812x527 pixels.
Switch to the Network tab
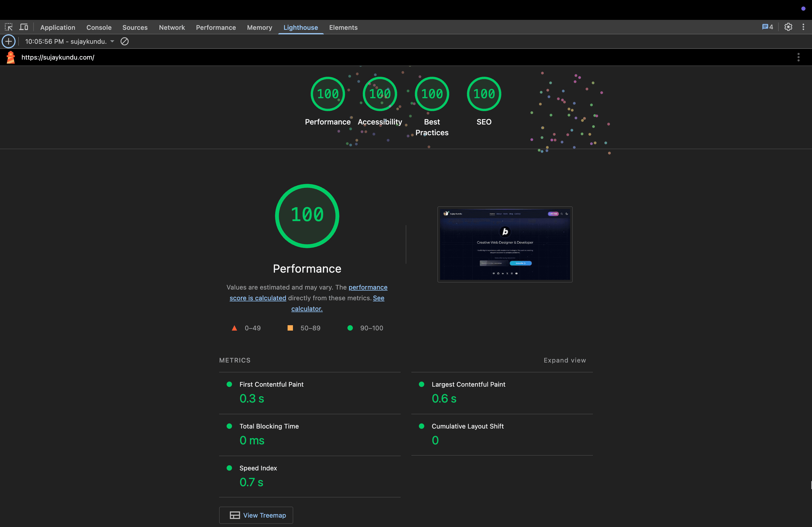coord(172,27)
